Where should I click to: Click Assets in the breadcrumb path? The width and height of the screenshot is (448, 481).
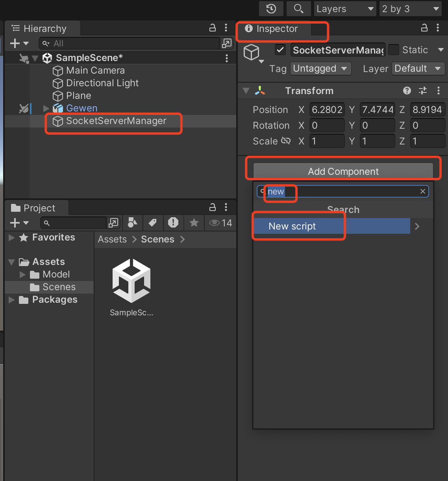pyautogui.click(x=112, y=239)
